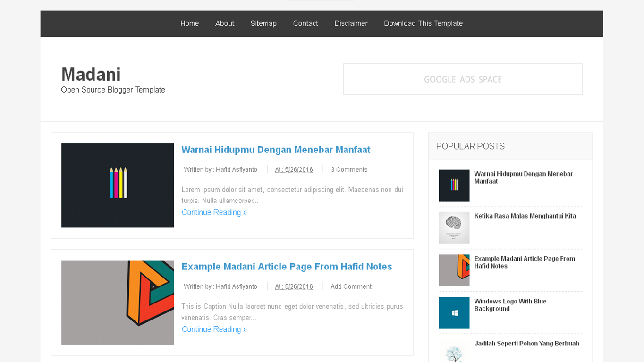Click the brain thumbnail in Popular Posts
This screenshot has width=644, height=362.
pos(454,227)
